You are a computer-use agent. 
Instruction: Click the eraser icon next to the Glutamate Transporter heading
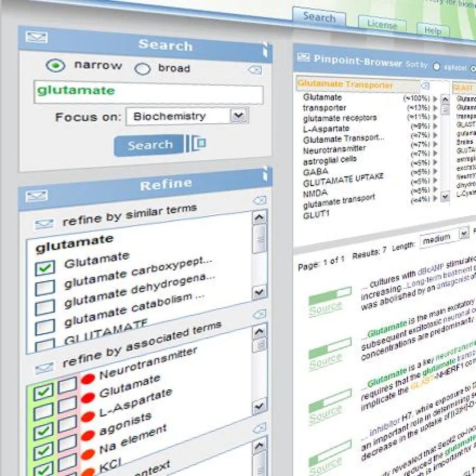click(x=426, y=86)
